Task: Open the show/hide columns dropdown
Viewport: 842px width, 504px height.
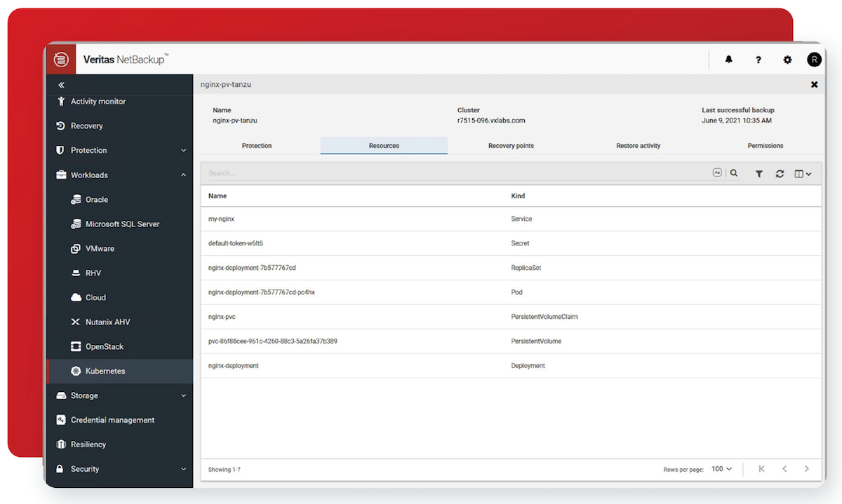Action: click(x=803, y=174)
